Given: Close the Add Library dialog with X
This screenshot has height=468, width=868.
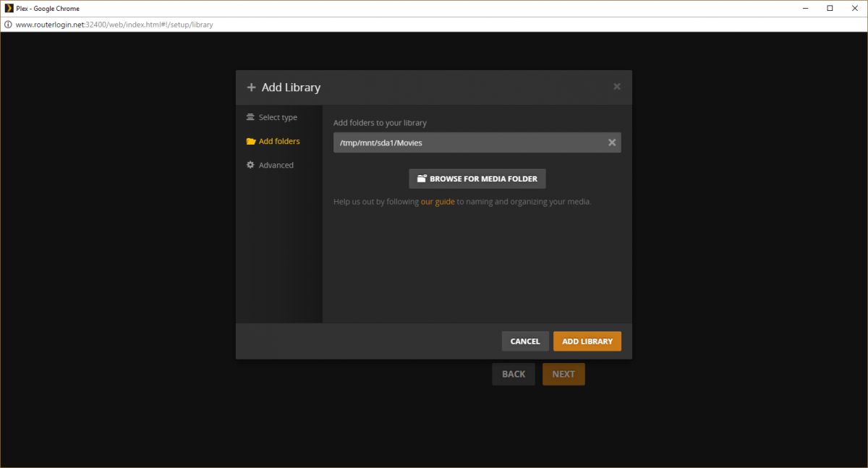Looking at the screenshot, I should tap(617, 87).
